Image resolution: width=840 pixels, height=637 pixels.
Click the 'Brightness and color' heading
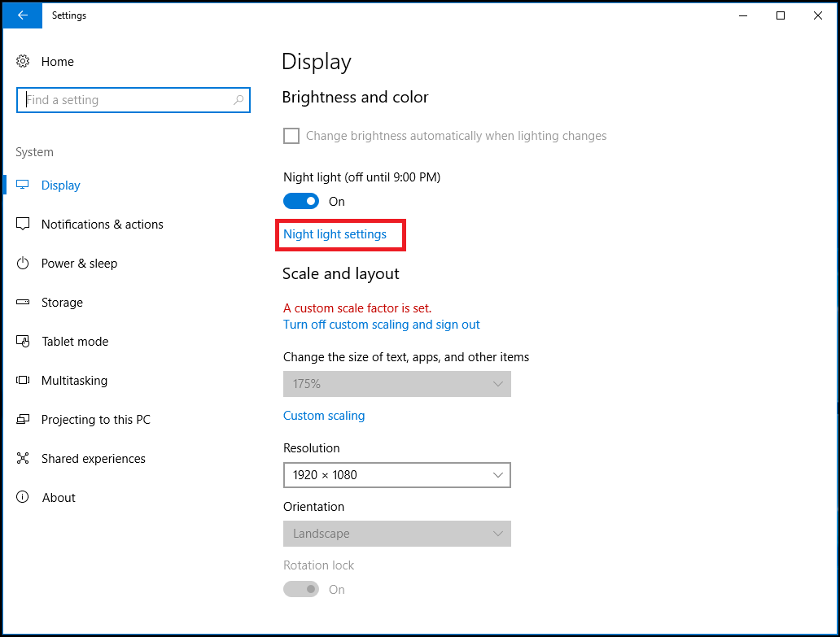pyautogui.click(x=355, y=97)
